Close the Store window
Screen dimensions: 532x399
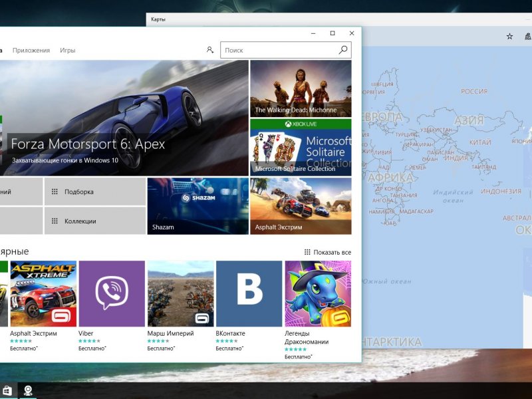tap(352, 33)
